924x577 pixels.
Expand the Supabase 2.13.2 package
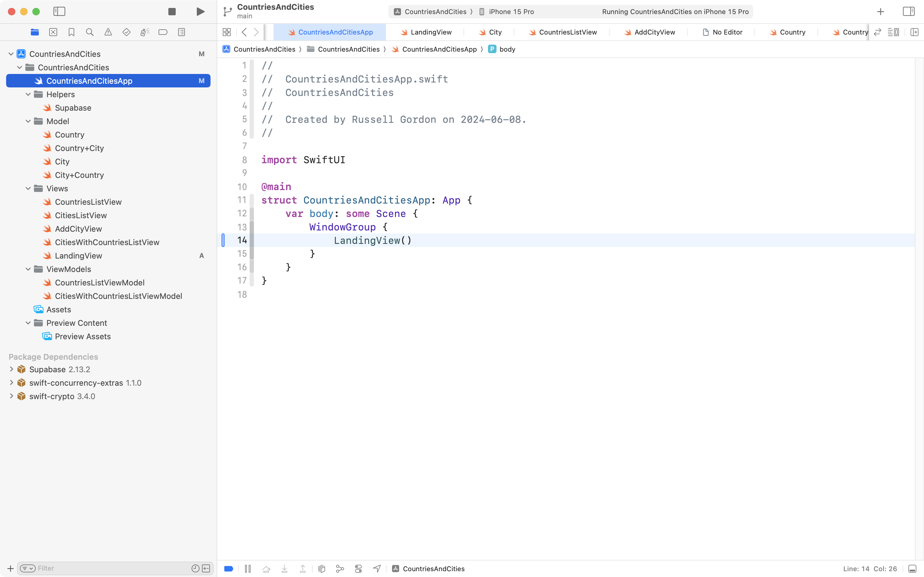click(11, 369)
